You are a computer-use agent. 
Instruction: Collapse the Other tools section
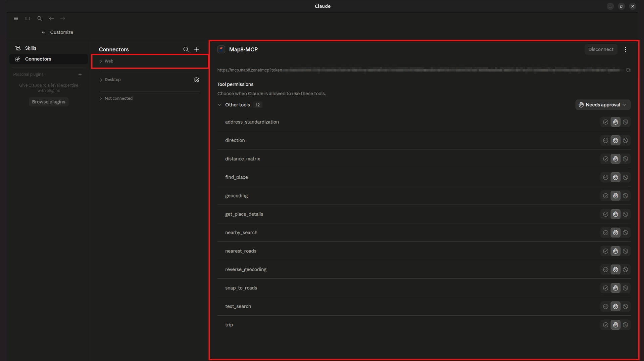tap(219, 105)
